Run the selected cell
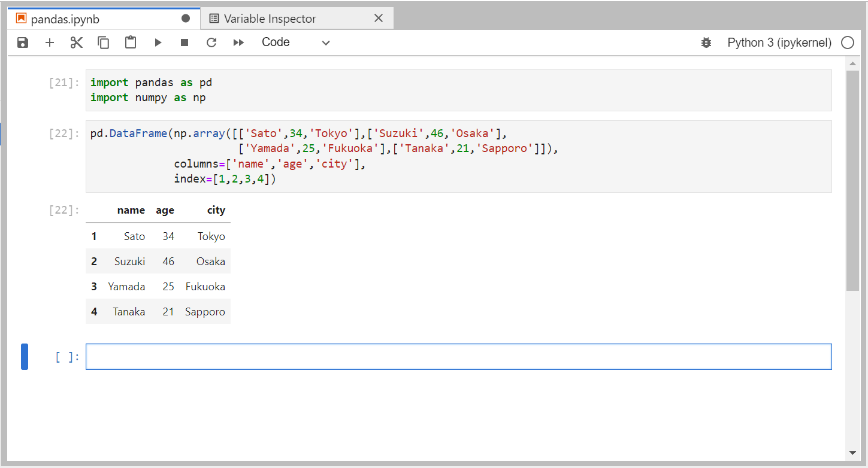The width and height of the screenshot is (868, 468). [x=158, y=42]
